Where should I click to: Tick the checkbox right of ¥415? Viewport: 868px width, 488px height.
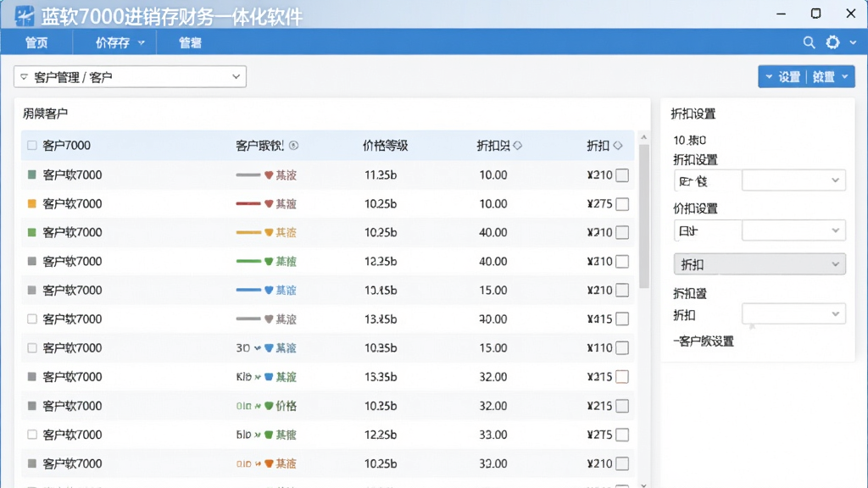coord(622,319)
